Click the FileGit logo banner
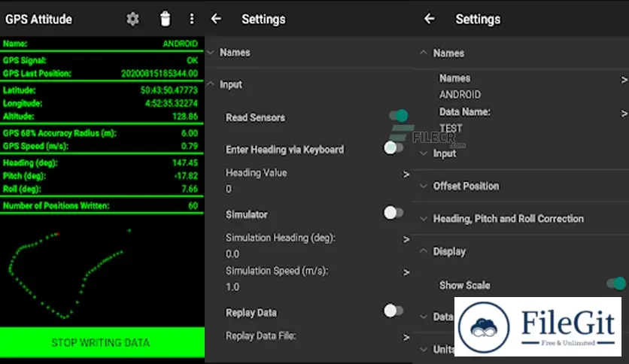629x364 pixels. (x=537, y=326)
